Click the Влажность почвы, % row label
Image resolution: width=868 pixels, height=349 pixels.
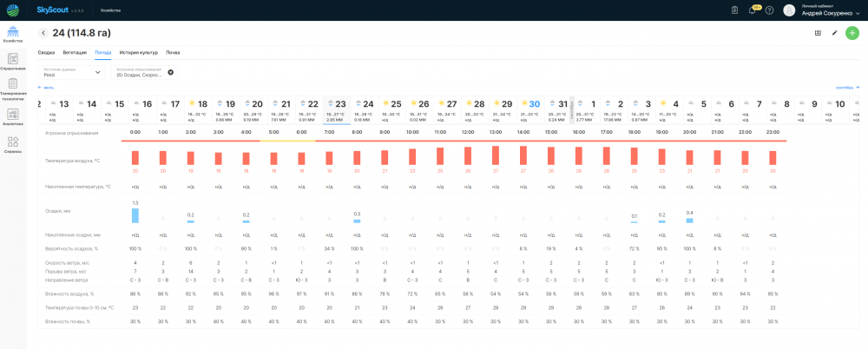(x=68, y=321)
